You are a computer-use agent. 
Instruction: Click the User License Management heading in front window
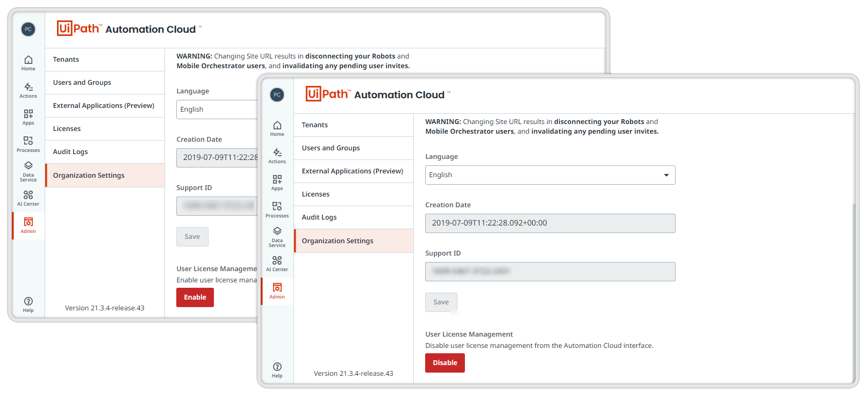pyautogui.click(x=469, y=334)
